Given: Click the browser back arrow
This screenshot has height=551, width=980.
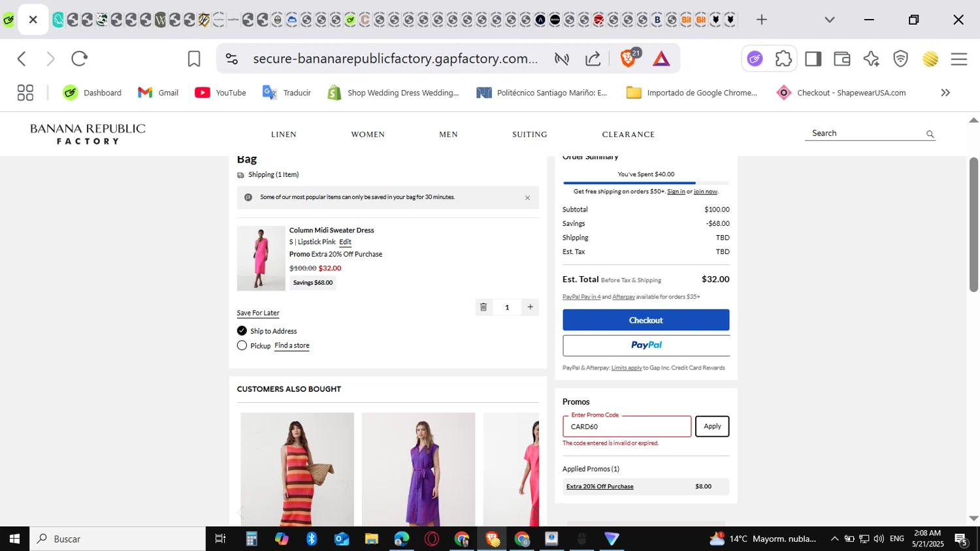Looking at the screenshot, I should point(22,59).
